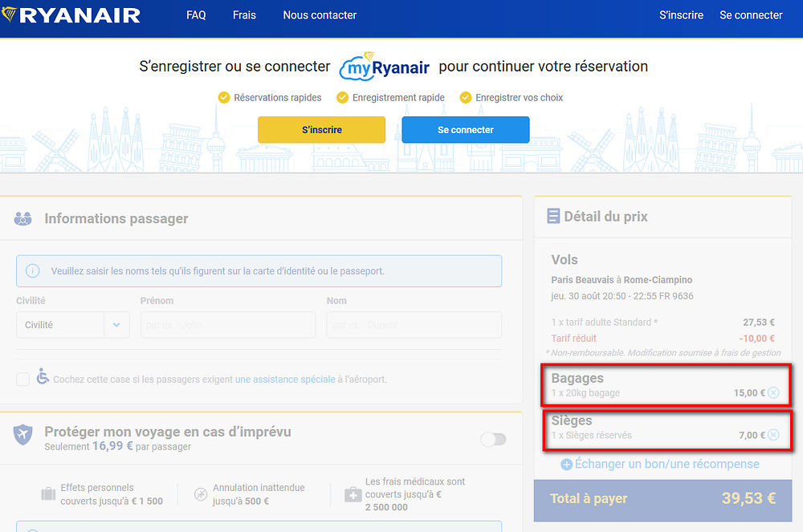Image resolution: width=803 pixels, height=532 pixels.
Task: Remove the Sièges réservés item
Action: click(773, 435)
